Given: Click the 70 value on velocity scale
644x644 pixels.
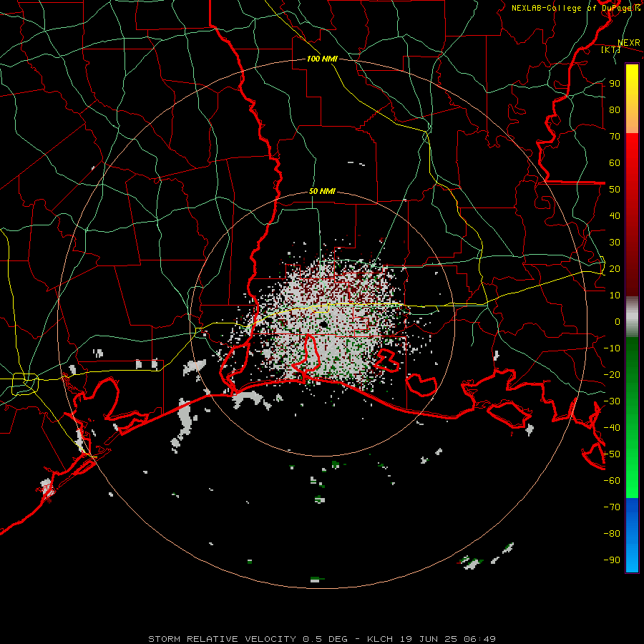Looking at the screenshot, I should pyautogui.click(x=615, y=137).
